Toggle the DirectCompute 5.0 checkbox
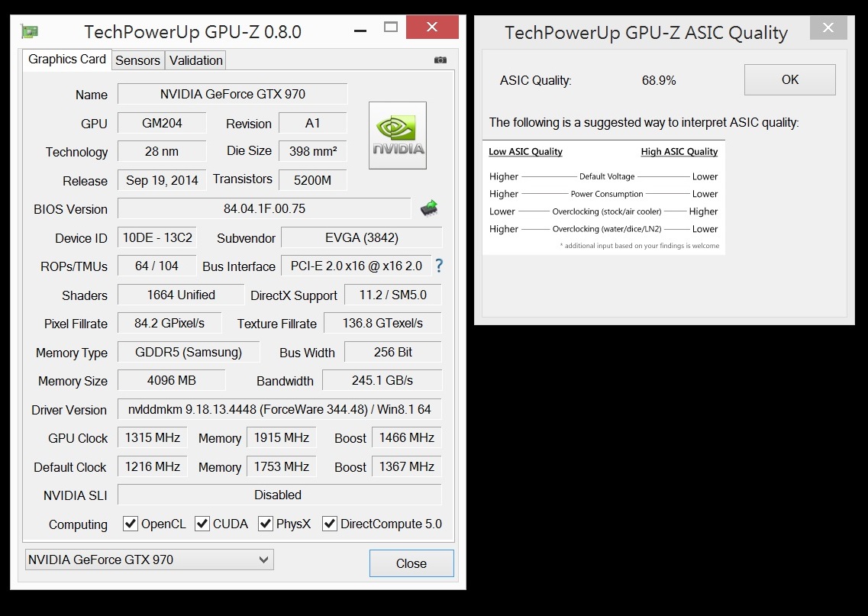Image resolution: width=868 pixels, height=616 pixels. coord(330,524)
